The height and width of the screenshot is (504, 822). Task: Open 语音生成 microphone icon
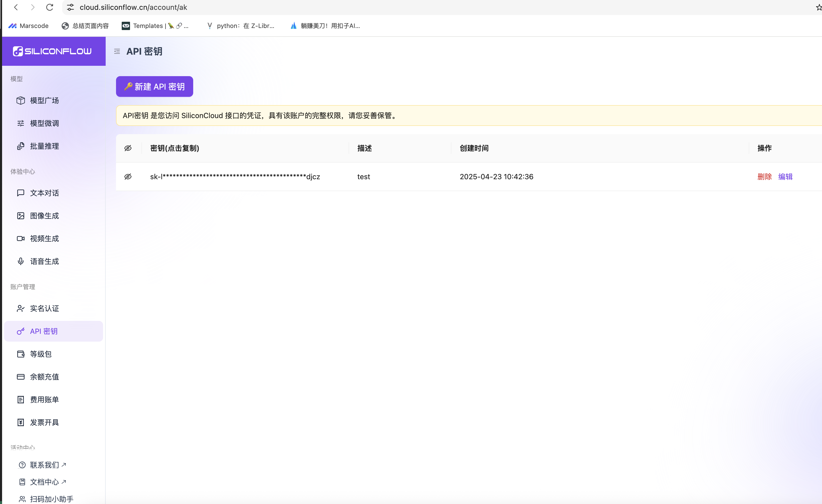coord(21,261)
